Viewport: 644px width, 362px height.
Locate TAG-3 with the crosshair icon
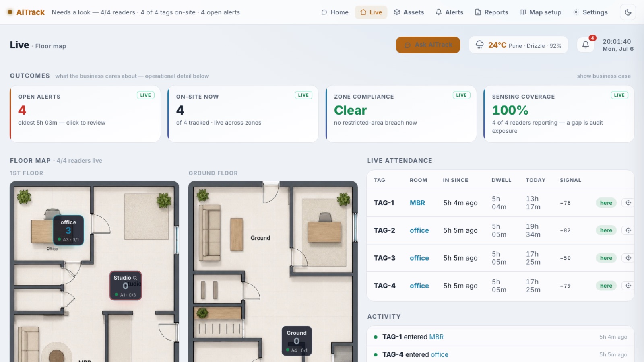pos(628,258)
